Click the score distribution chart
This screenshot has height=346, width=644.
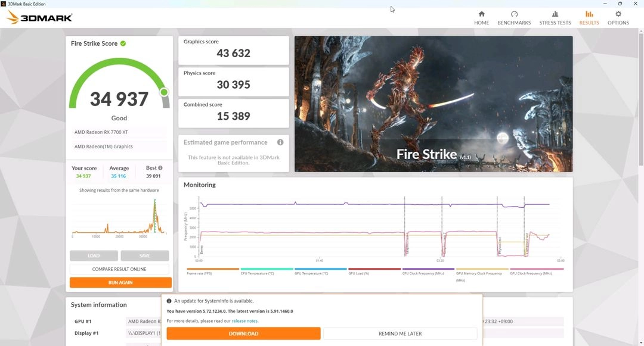119,217
